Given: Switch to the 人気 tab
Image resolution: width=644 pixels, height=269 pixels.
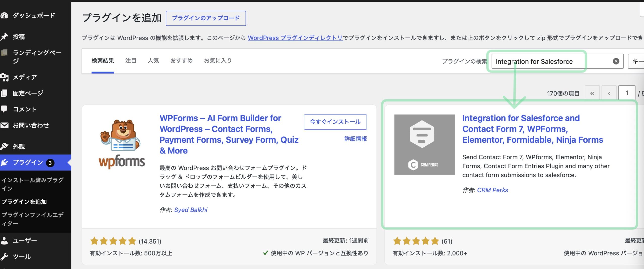Looking at the screenshot, I should pyautogui.click(x=153, y=61).
